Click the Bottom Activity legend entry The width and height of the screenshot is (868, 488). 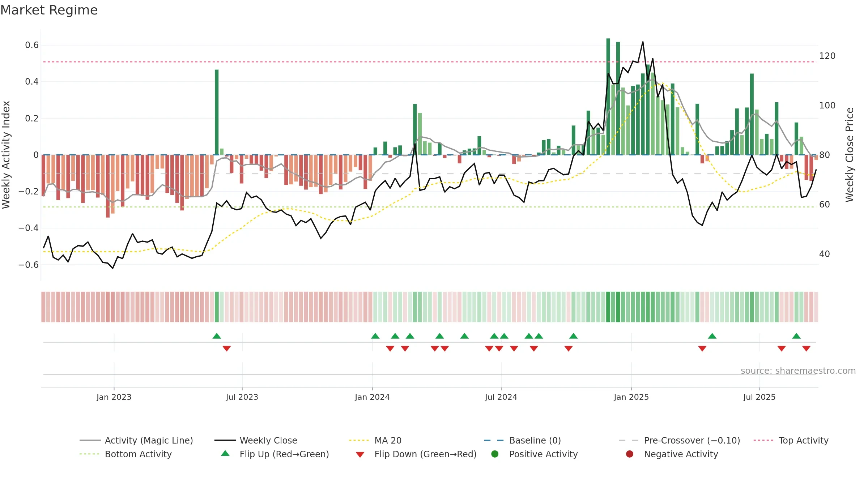(125, 454)
